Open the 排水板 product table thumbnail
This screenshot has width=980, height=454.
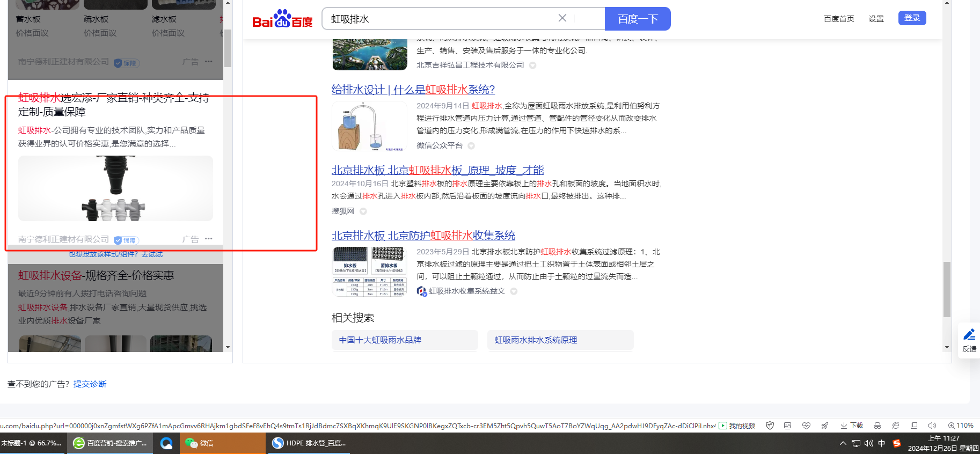pyautogui.click(x=369, y=272)
